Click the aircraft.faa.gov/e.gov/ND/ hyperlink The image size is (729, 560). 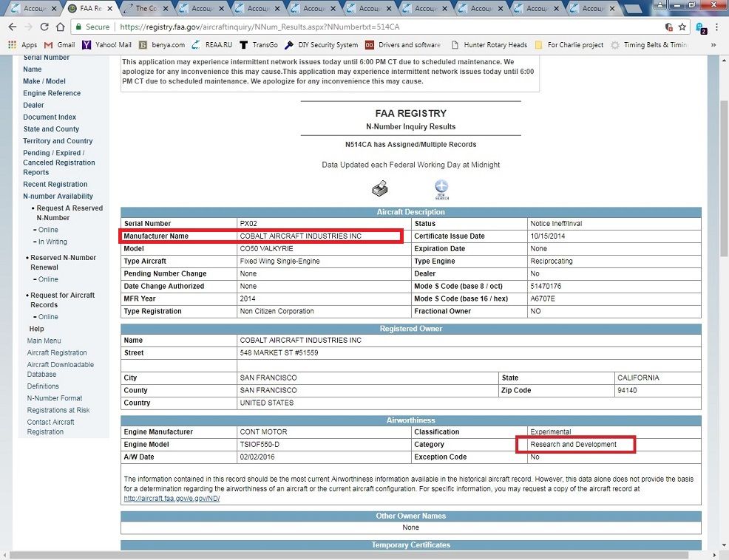(172, 499)
